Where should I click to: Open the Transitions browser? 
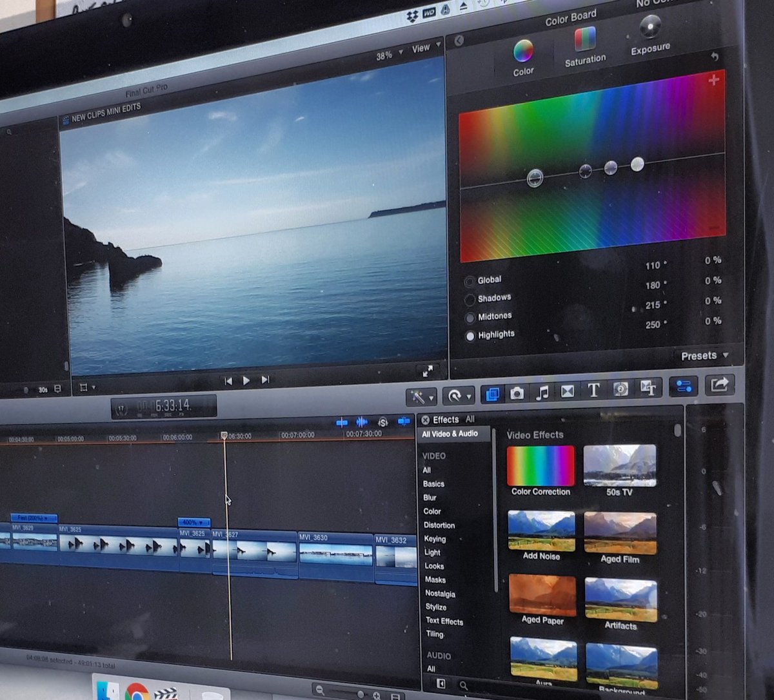[568, 391]
